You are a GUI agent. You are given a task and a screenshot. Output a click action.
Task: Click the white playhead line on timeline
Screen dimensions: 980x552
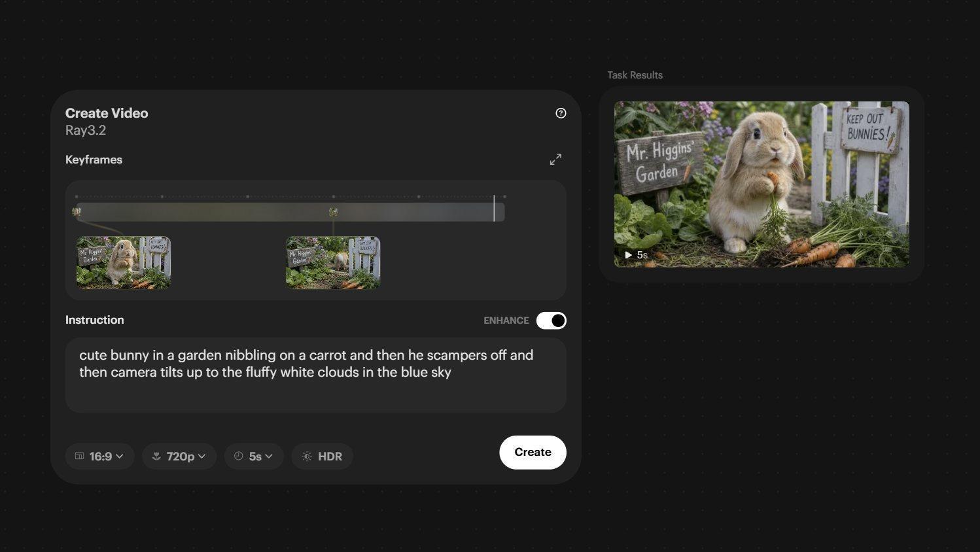point(494,208)
